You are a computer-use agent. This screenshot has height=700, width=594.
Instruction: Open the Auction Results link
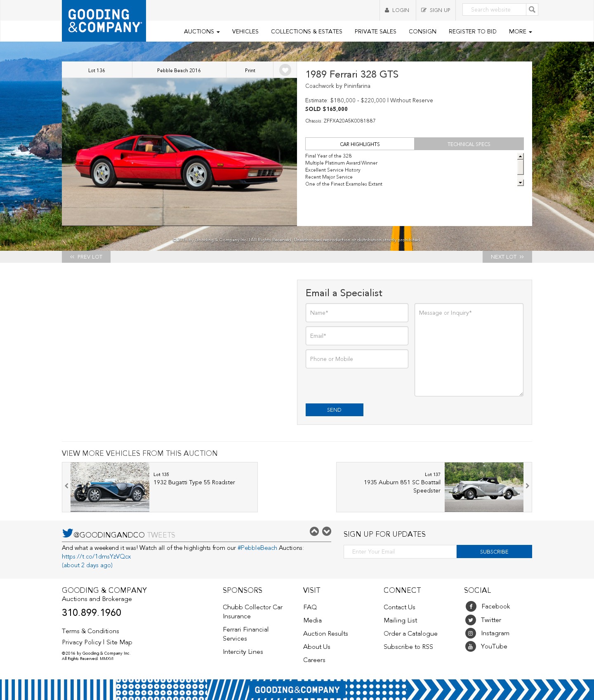[325, 634]
